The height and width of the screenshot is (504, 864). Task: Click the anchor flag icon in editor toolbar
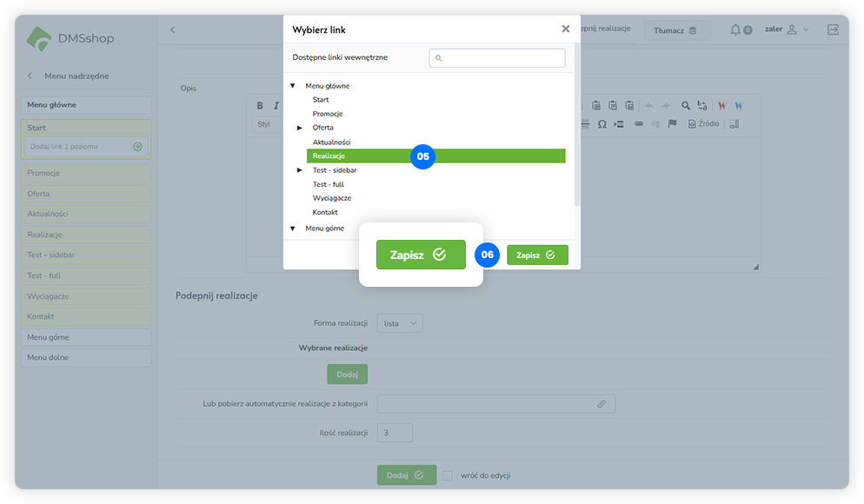(x=672, y=124)
